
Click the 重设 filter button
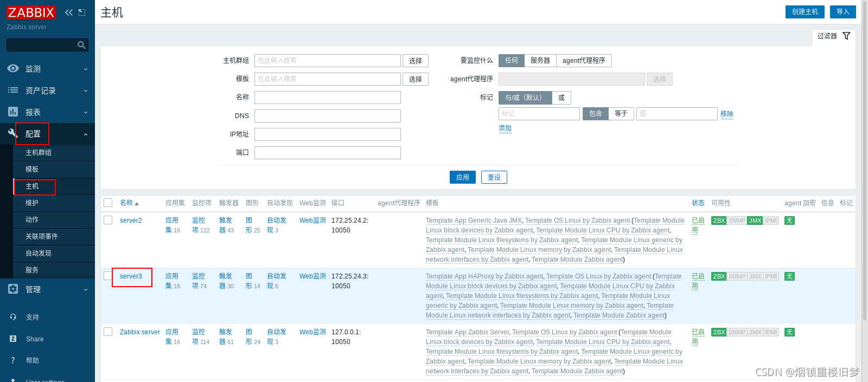pyautogui.click(x=494, y=177)
